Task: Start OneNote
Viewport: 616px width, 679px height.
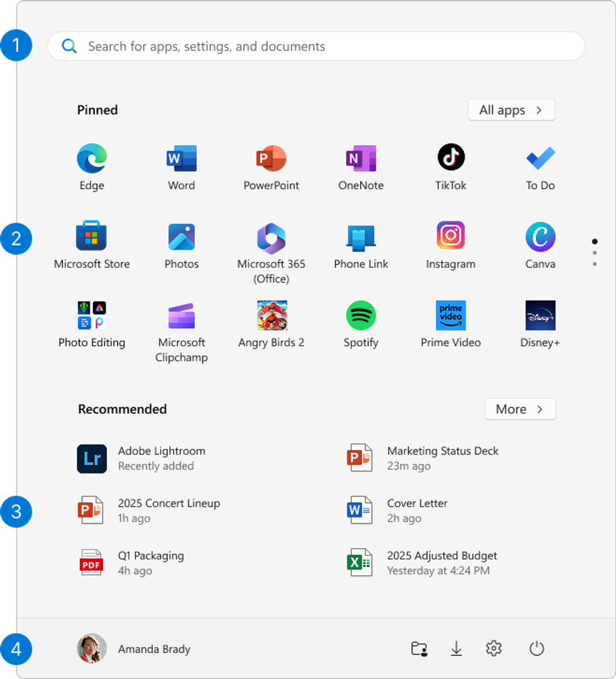Action: [x=361, y=157]
